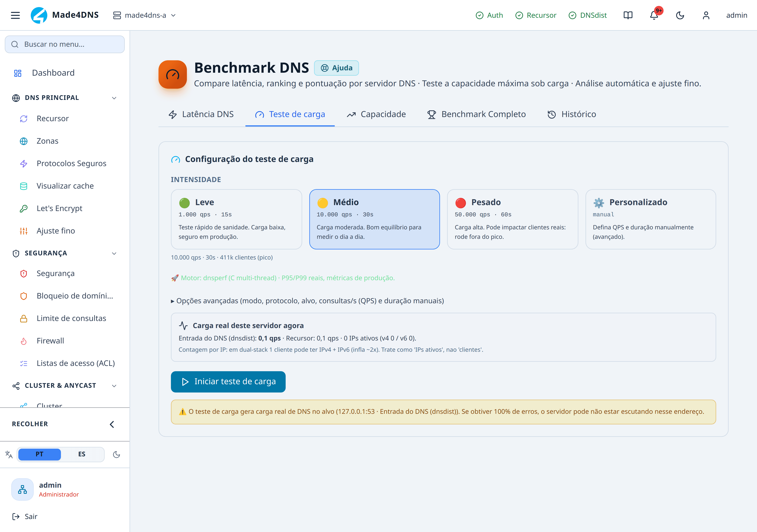Viewport: 757px width, 532px height.
Task: Select the Personalizado intensity card
Action: (651, 219)
